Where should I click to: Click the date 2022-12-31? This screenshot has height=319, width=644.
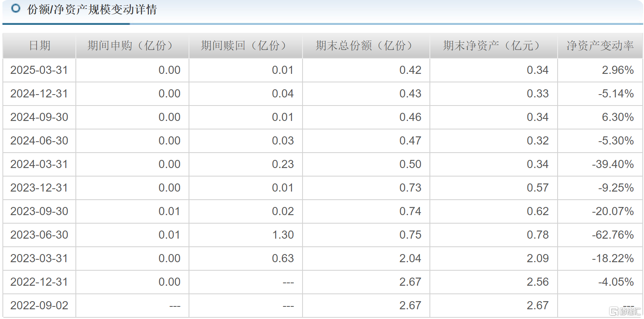[39, 282]
